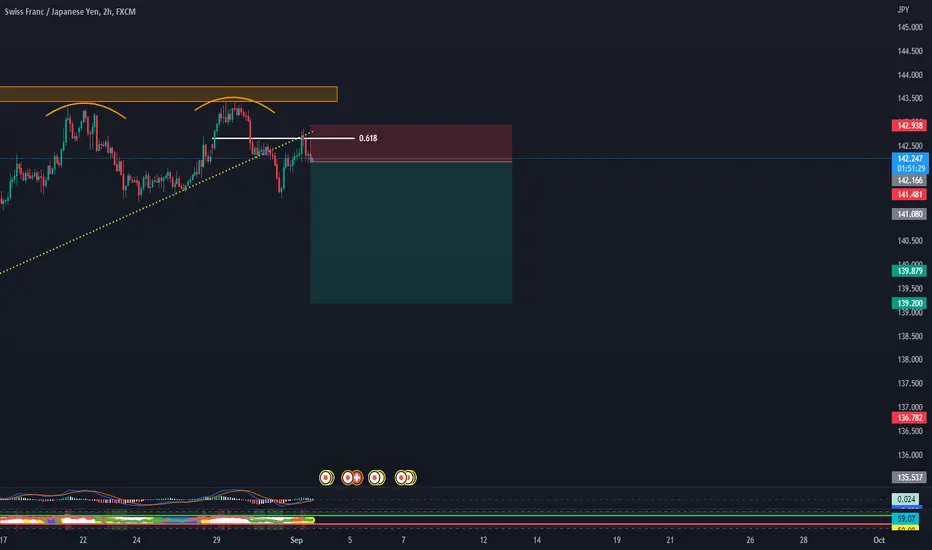The image size is (932, 550).
Task: Click the Oct label on time axis
Action: pos(879,540)
